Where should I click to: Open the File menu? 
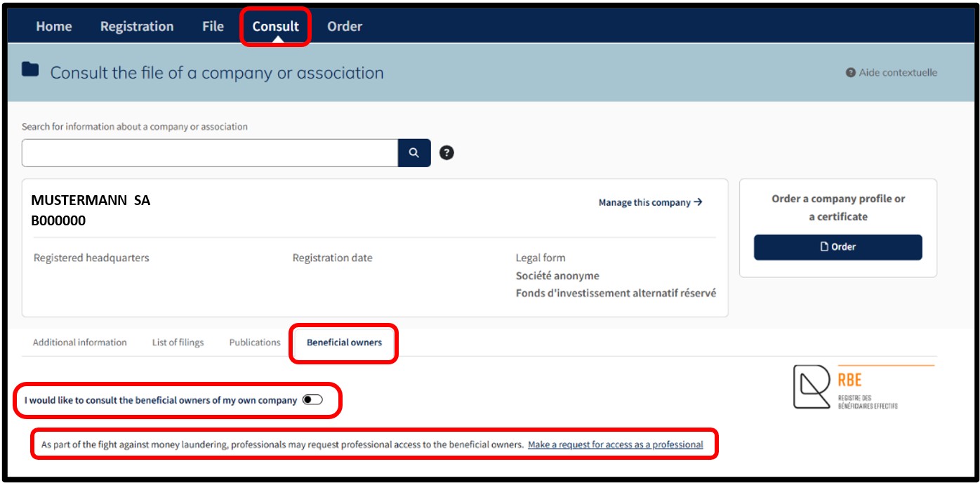click(x=213, y=27)
